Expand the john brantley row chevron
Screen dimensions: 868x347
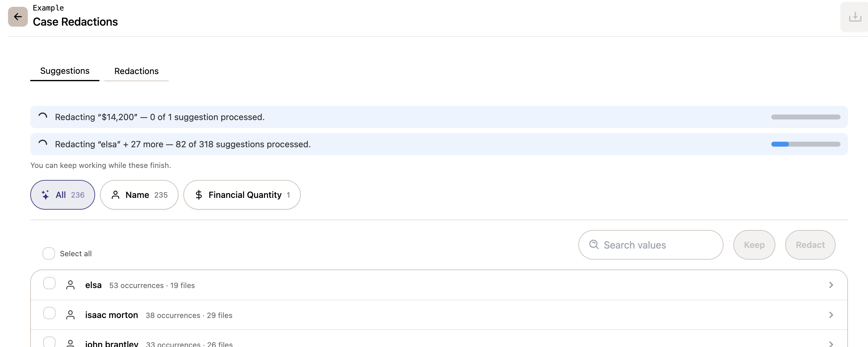tap(831, 344)
